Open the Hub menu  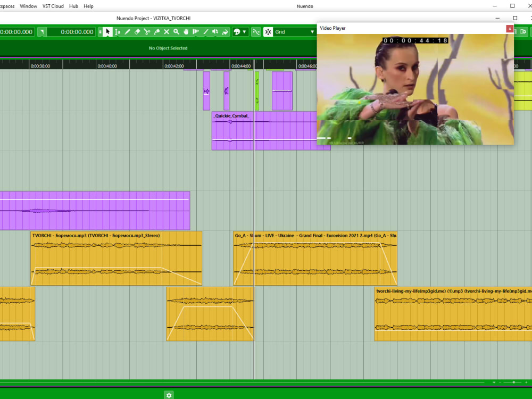click(x=73, y=6)
